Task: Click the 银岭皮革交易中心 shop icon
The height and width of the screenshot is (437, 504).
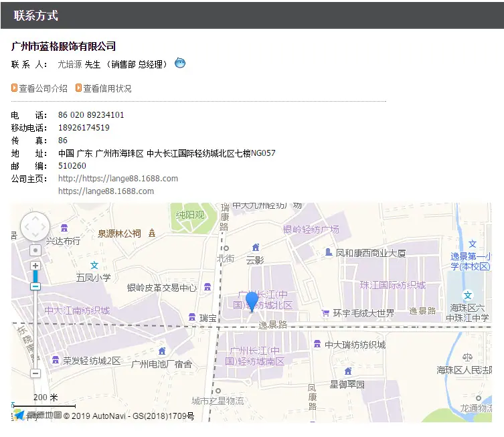Action: [x=207, y=287]
